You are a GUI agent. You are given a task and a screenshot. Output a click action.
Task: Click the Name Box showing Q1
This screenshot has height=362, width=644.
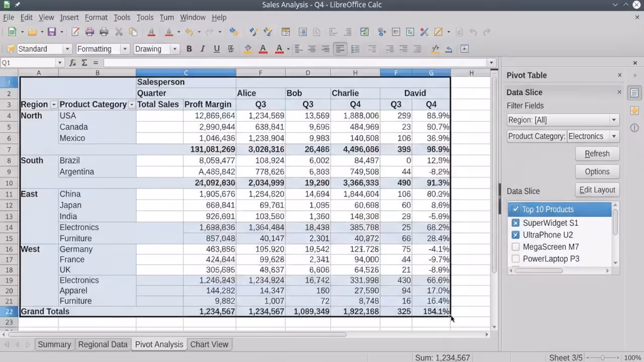tap(29, 63)
